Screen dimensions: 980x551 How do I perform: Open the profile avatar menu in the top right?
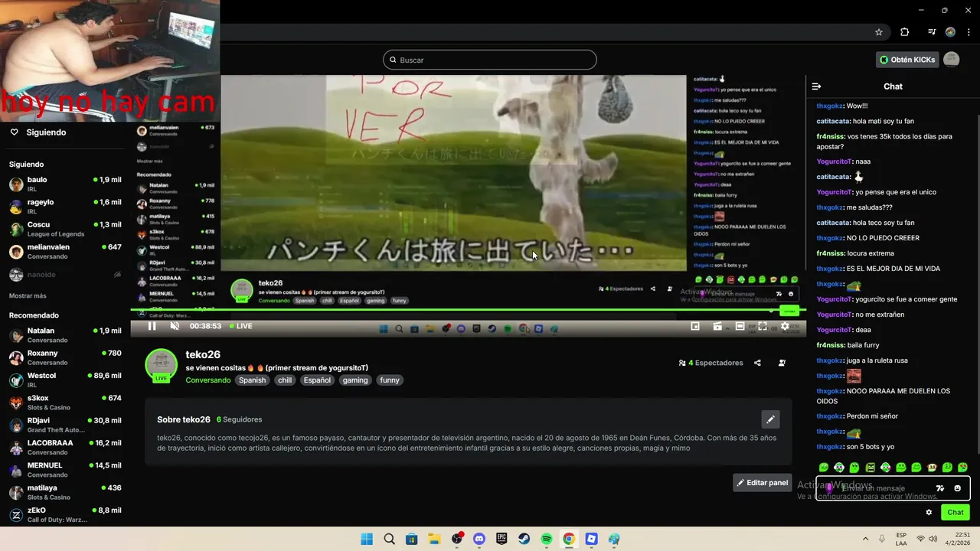coord(951,60)
